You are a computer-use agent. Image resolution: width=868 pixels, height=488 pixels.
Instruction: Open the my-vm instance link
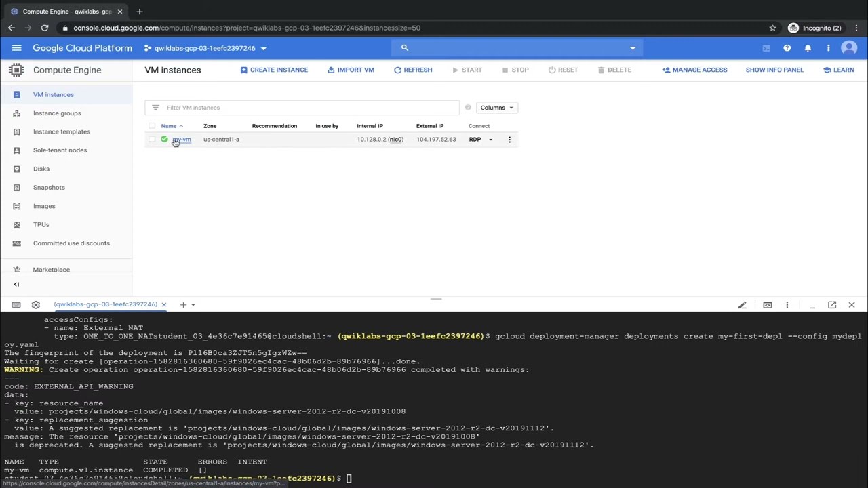click(x=182, y=140)
